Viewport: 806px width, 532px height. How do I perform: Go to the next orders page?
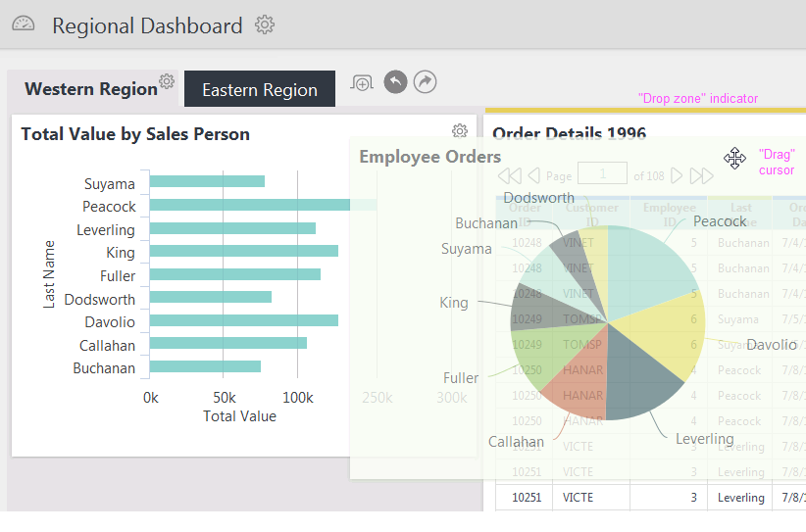pyautogui.click(x=677, y=176)
